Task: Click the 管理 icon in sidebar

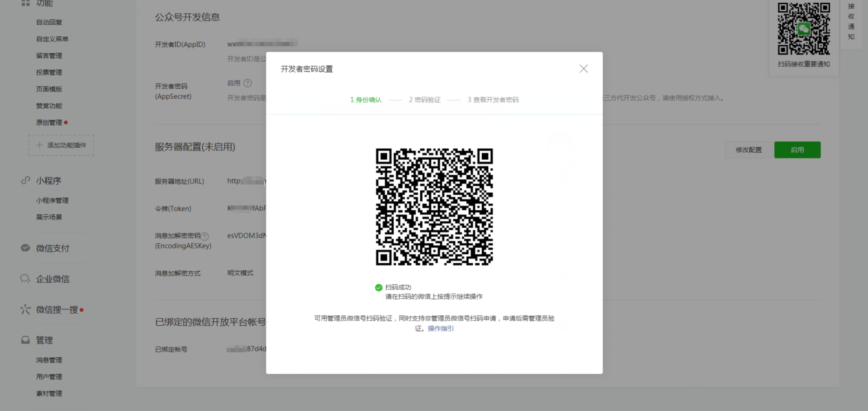Action: tap(26, 340)
